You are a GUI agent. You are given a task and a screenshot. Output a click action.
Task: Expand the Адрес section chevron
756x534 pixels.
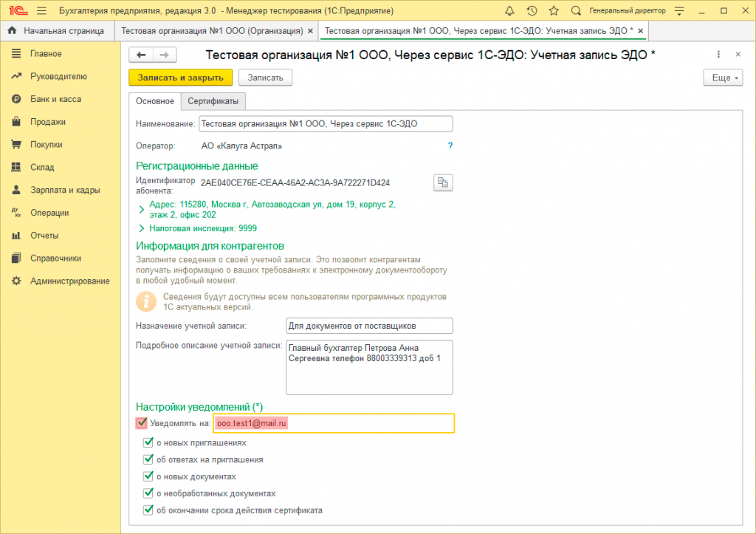(x=141, y=209)
